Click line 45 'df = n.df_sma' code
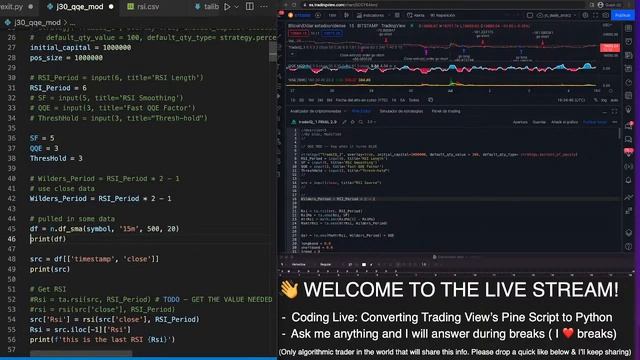This screenshot has width=640, height=360. click(x=104, y=229)
